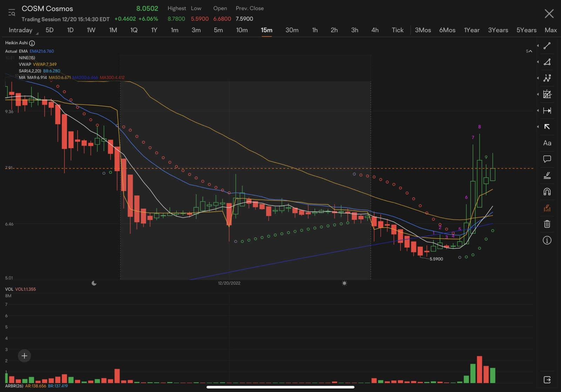Choose the 30m interval
Viewport: 561px width, 392px height.
tap(292, 30)
